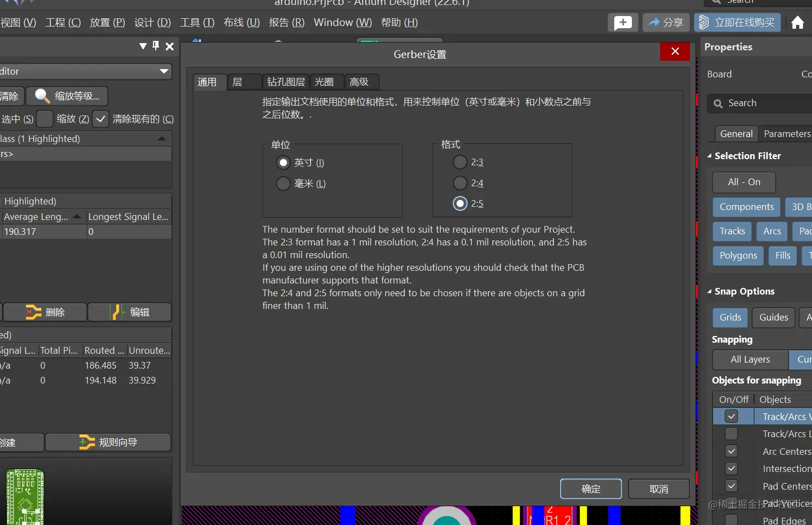Open the editor dropdown in the left panel
Viewport: 812px width, 525px height.
pos(164,71)
